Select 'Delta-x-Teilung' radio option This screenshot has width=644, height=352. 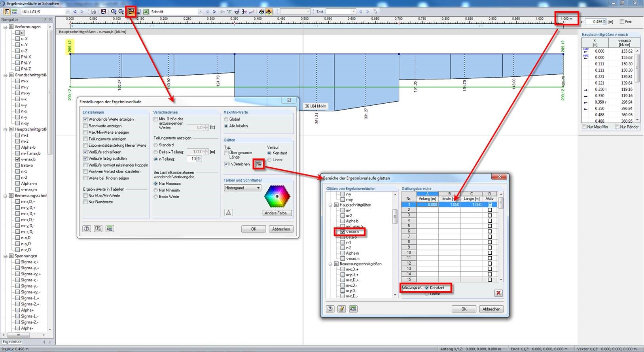click(156, 152)
